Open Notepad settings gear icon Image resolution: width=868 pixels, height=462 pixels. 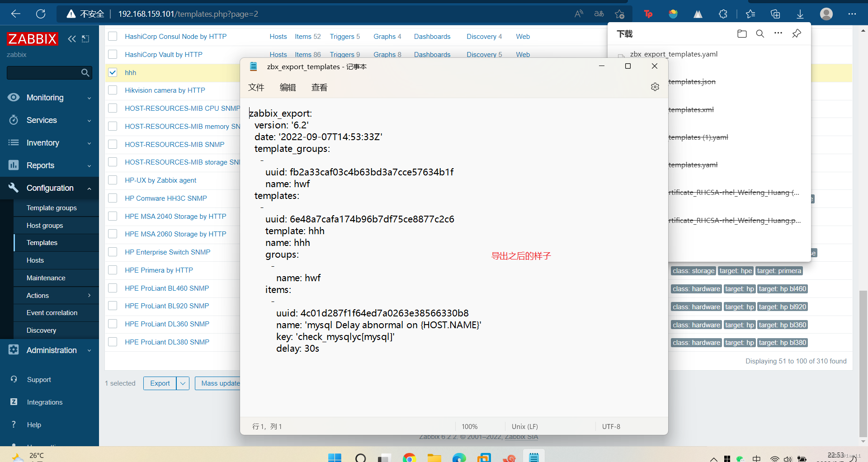coord(655,87)
